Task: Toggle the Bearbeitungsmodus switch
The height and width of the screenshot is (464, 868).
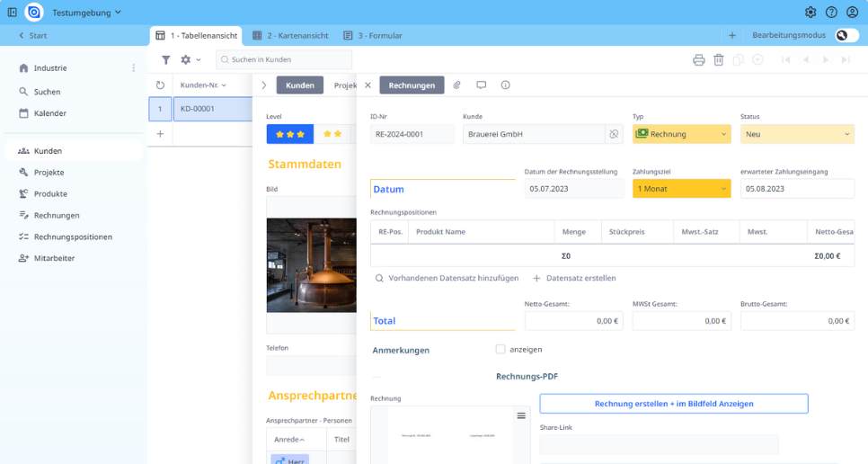Action: pos(846,35)
